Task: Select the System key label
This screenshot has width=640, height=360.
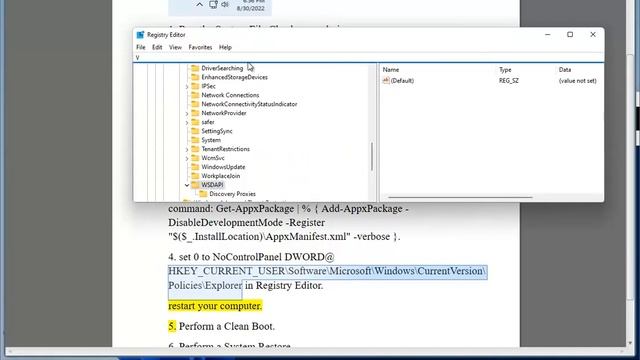Action: pos(211,140)
